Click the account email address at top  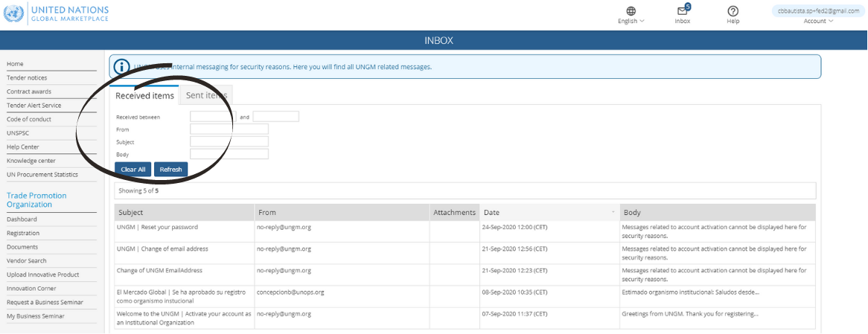818,10
